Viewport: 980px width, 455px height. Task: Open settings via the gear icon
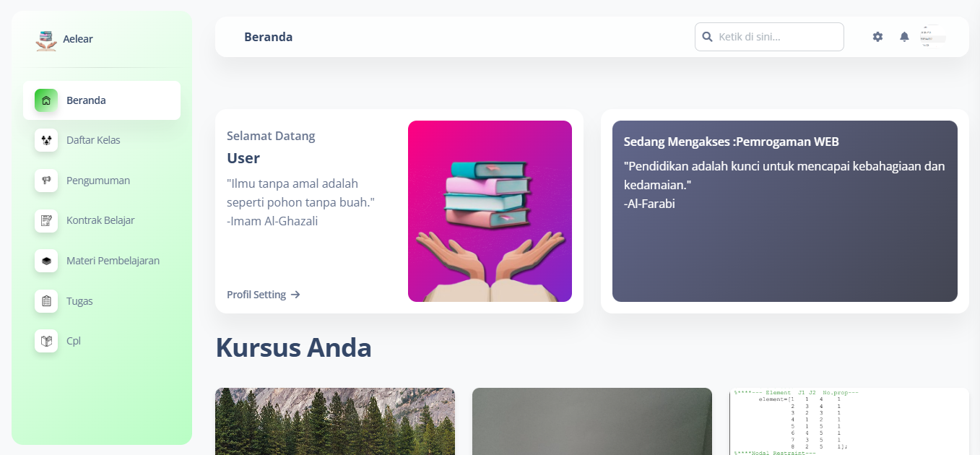pos(877,37)
